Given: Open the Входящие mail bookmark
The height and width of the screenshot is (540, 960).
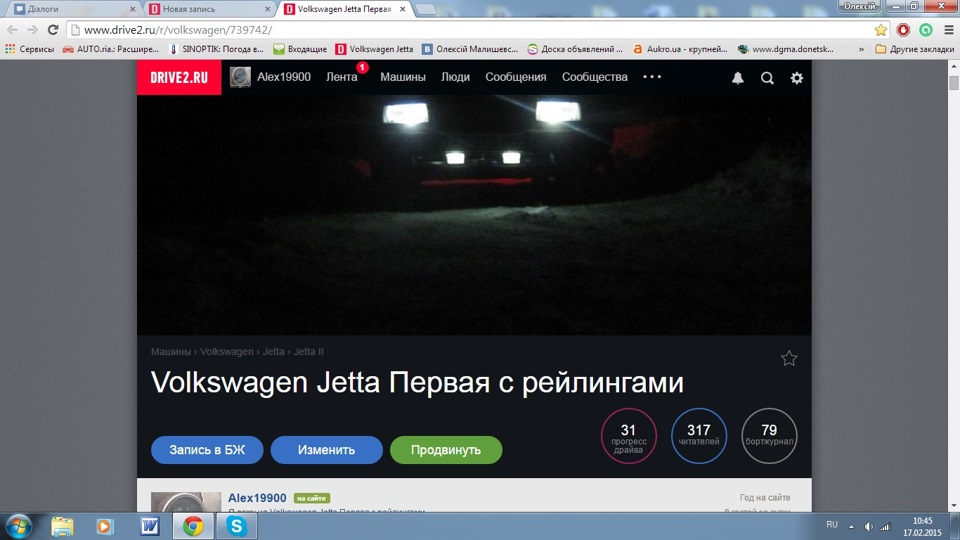Looking at the screenshot, I should coord(300,49).
